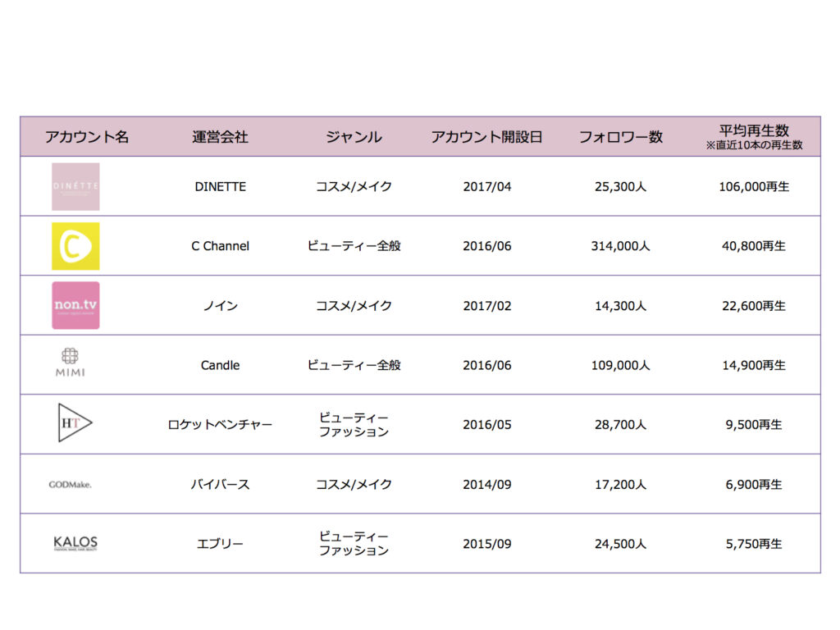The height and width of the screenshot is (630, 840).
Task: Click the pink DINETTE account logo
Action: (75, 186)
